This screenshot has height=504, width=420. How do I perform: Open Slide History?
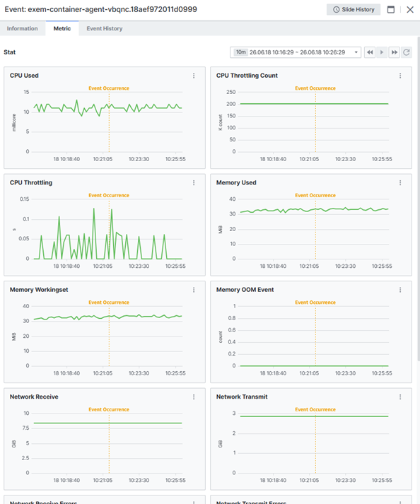[x=354, y=9]
